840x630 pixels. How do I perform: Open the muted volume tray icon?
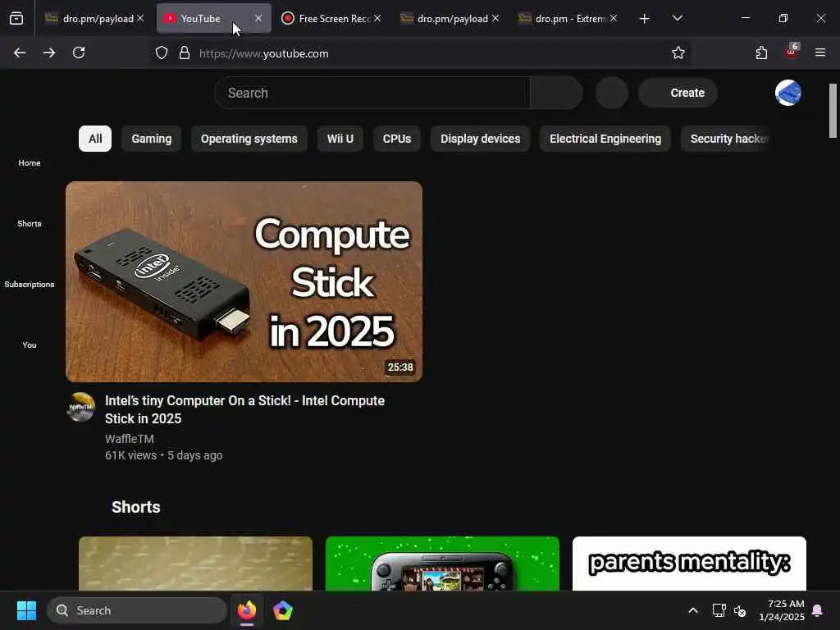coord(740,610)
